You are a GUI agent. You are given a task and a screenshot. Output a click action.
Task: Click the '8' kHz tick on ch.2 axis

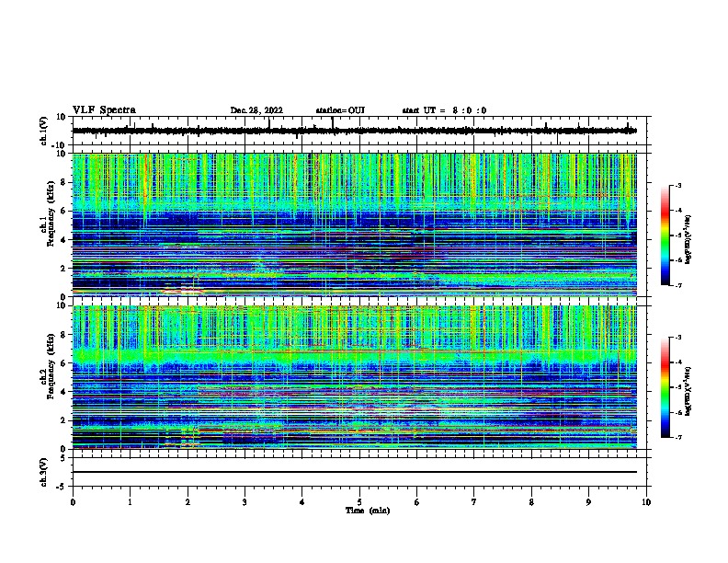(x=64, y=335)
